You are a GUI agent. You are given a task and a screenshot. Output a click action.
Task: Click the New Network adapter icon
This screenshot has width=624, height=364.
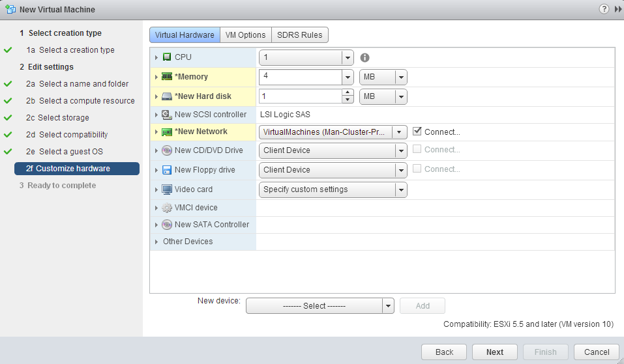[167, 132]
